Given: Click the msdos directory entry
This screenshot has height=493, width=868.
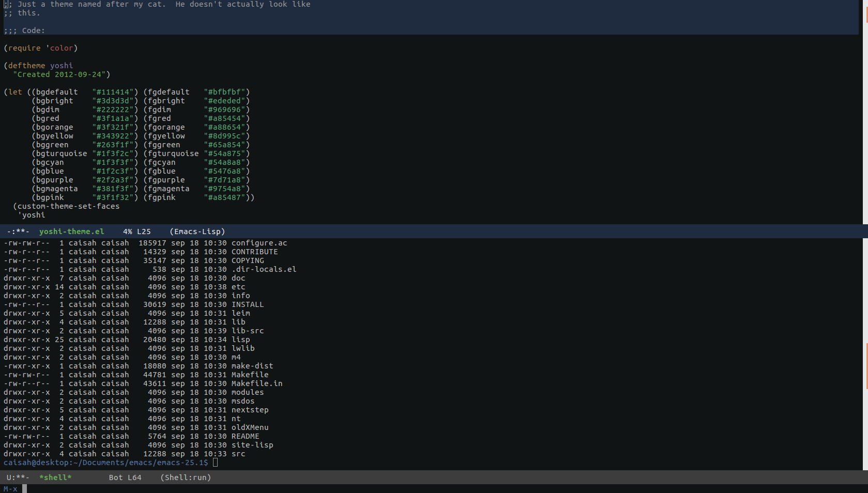Looking at the screenshot, I should coord(243,401).
